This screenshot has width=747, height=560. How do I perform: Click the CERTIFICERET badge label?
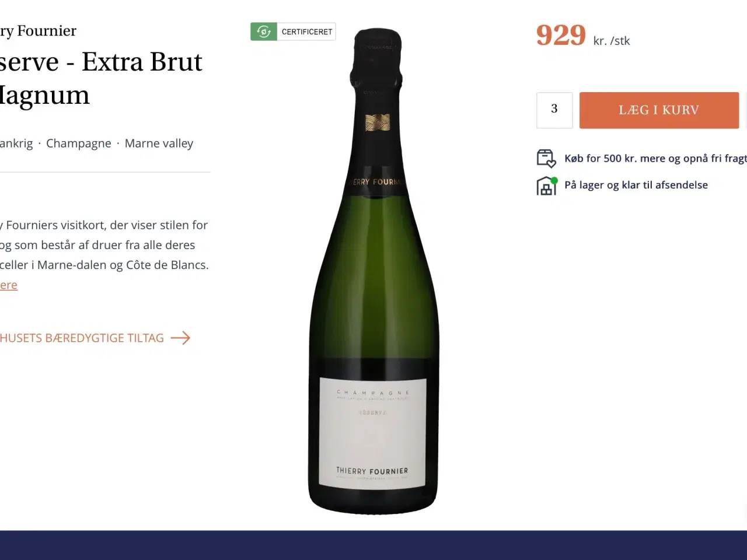(x=307, y=32)
